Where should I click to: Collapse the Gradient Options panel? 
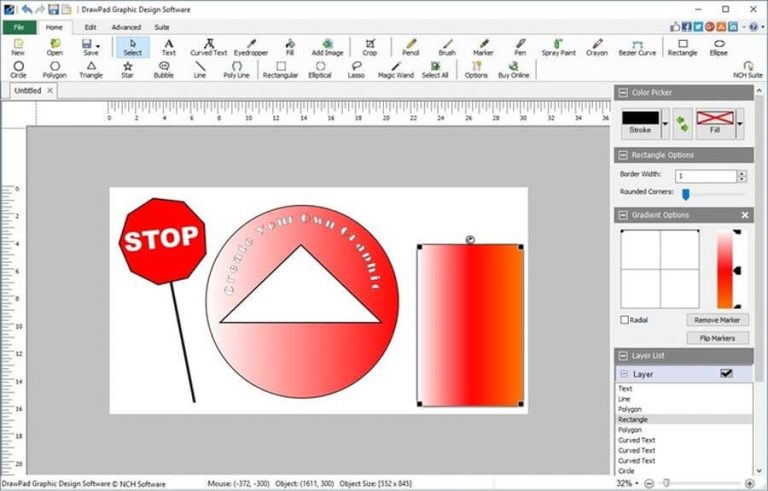pyautogui.click(x=623, y=215)
